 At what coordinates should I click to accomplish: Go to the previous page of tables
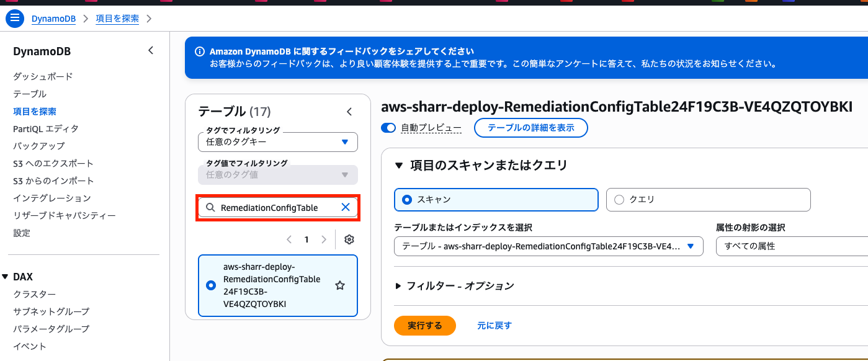(x=289, y=239)
